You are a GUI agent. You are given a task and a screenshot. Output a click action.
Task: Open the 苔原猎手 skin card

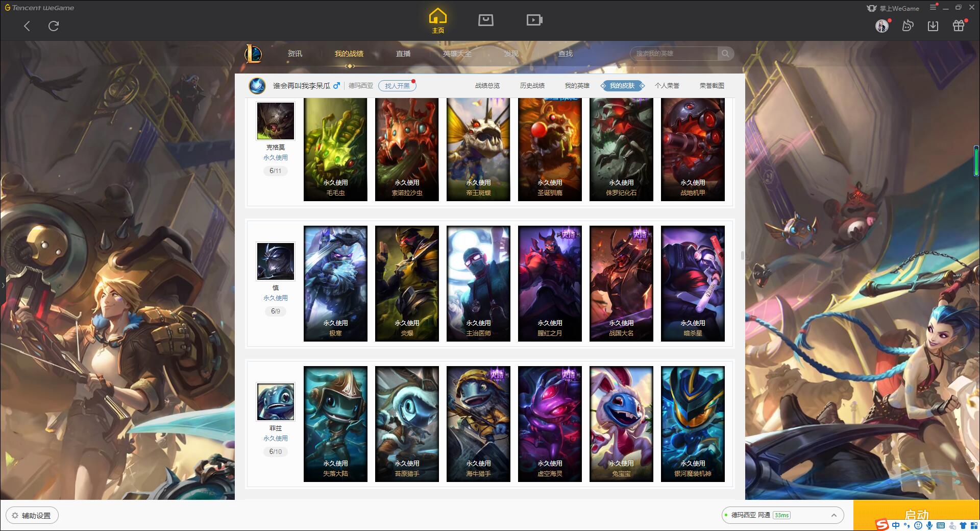point(407,424)
